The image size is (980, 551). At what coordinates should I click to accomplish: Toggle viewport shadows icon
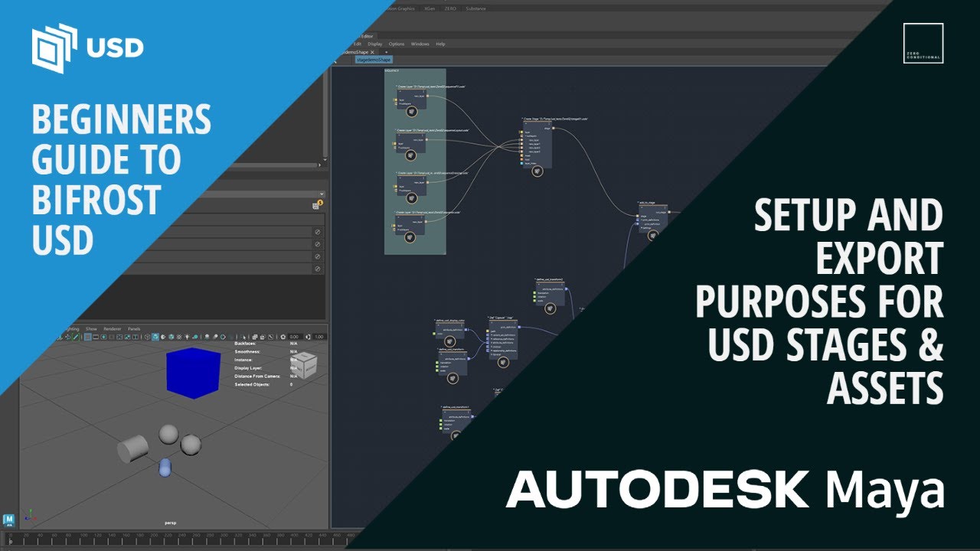point(195,337)
